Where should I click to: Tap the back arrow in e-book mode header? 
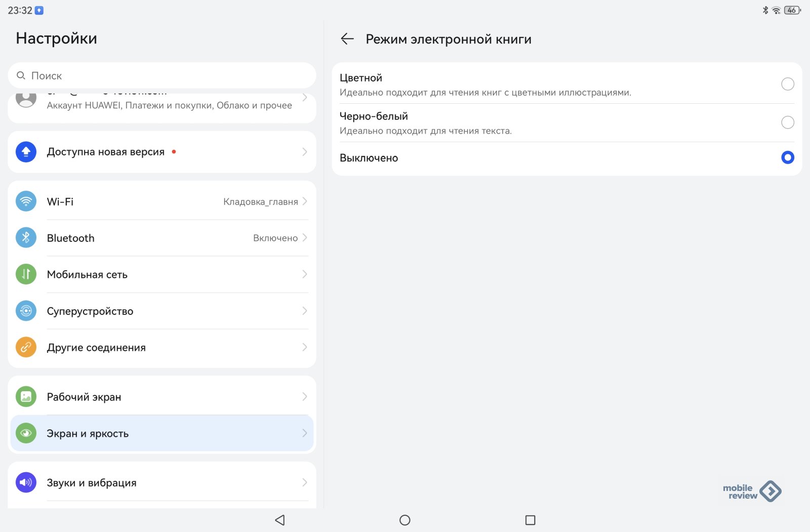pos(347,39)
